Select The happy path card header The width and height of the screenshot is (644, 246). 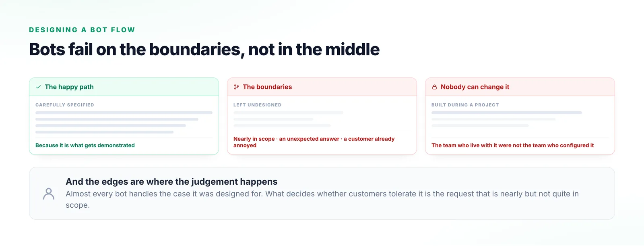[x=124, y=87]
